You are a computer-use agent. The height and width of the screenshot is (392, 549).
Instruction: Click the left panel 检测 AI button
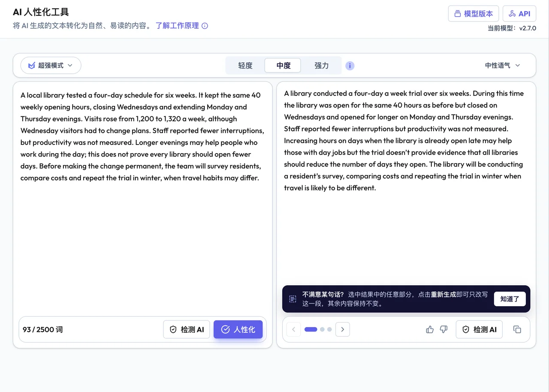click(x=187, y=329)
